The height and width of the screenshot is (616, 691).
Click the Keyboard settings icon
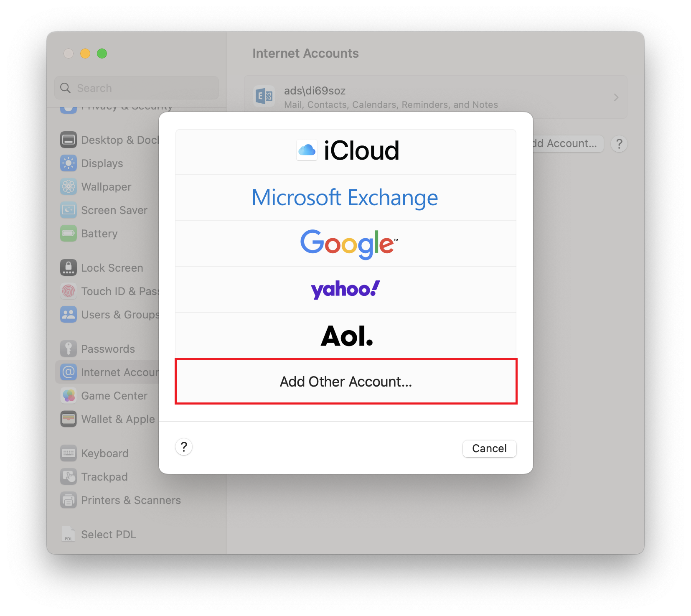[x=68, y=453]
